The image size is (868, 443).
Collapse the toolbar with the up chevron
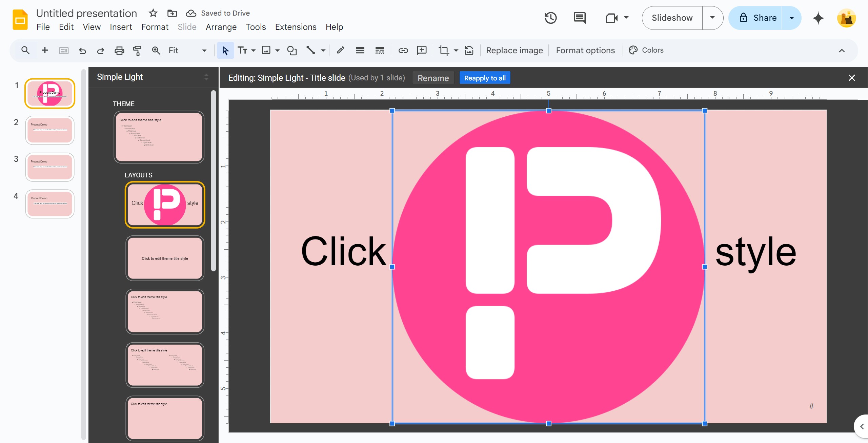click(x=842, y=51)
